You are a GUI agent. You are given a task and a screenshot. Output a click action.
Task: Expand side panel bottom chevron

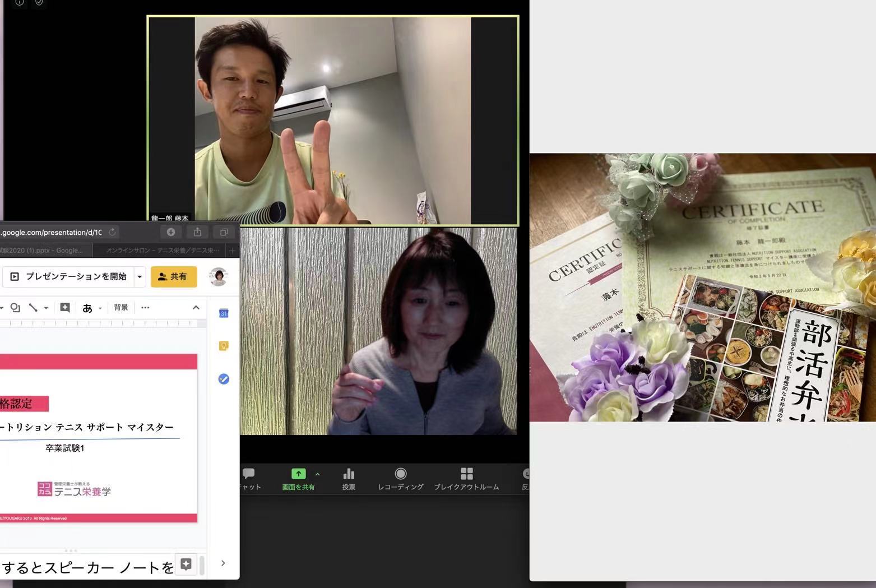point(223,563)
